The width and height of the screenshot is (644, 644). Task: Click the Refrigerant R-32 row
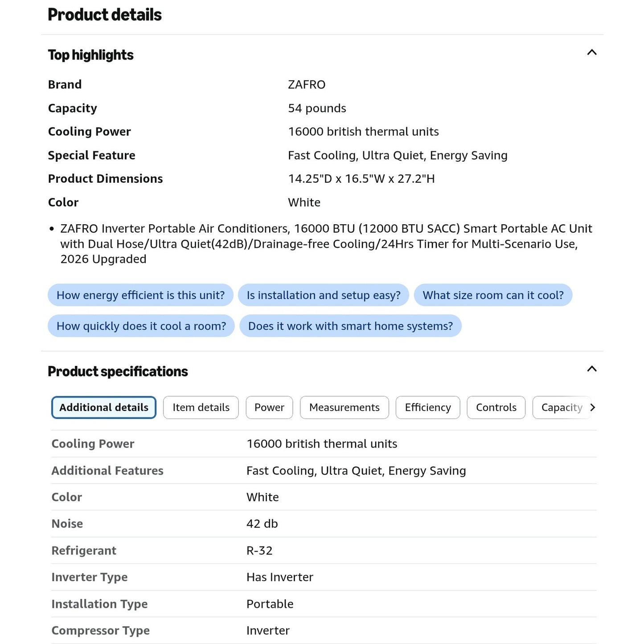click(x=324, y=550)
